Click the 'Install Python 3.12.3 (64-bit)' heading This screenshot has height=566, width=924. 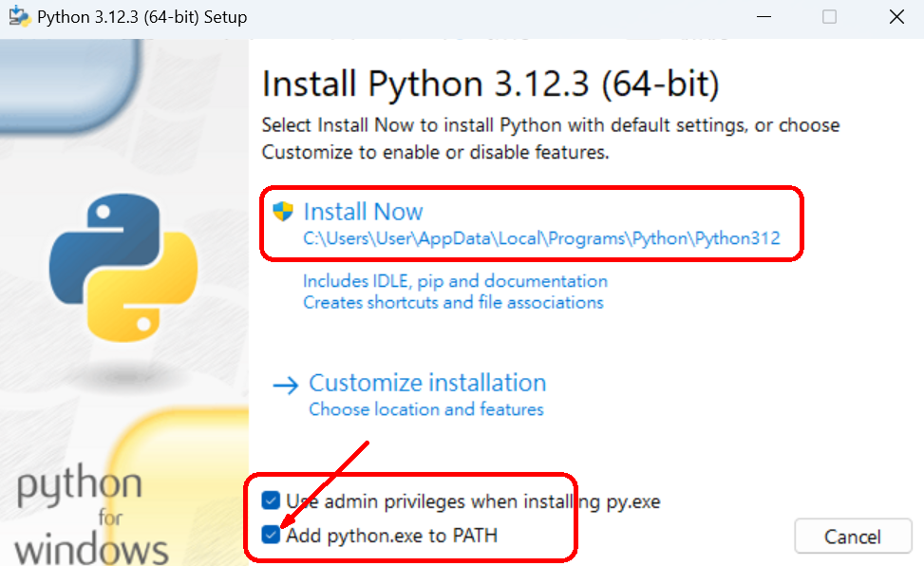(x=490, y=84)
